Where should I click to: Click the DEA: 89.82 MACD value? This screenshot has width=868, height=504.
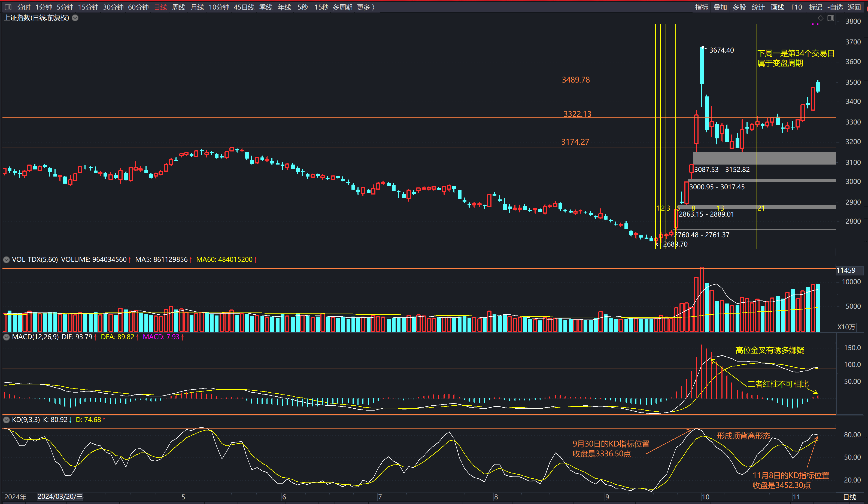117,336
